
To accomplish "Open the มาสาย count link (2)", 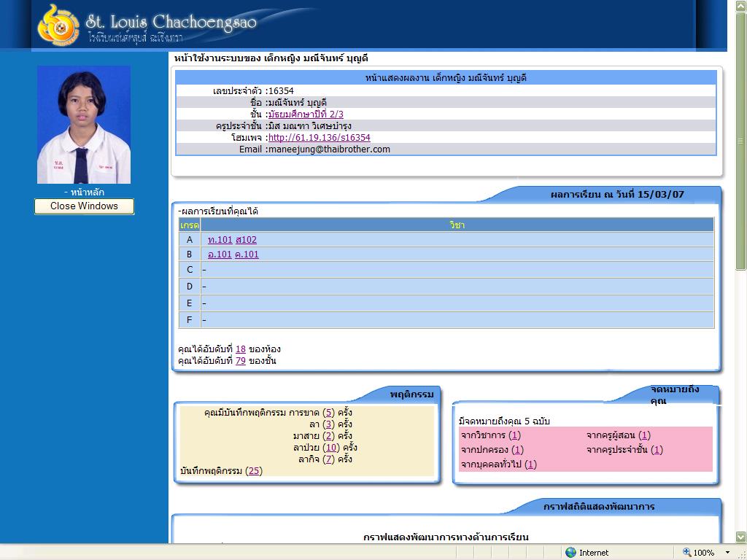I will pyautogui.click(x=329, y=436).
